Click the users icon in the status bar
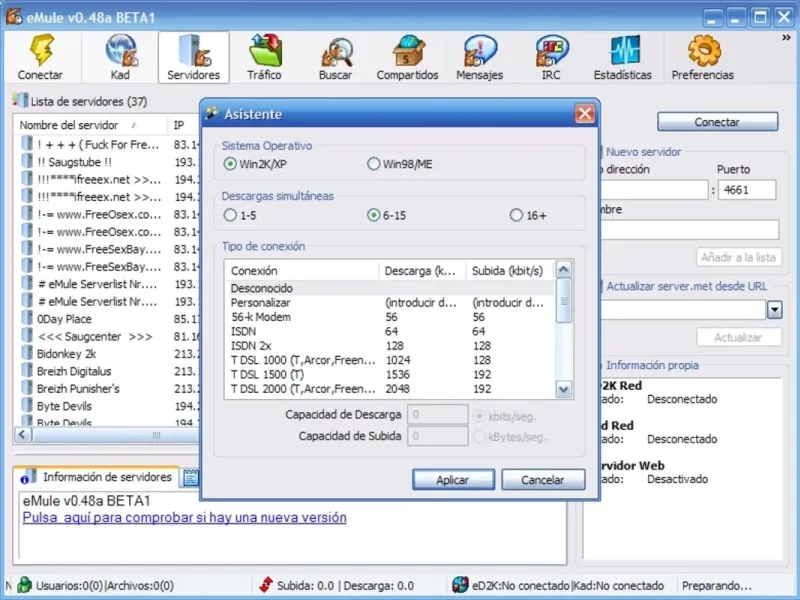Image resolution: width=800 pixels, height=600 pixels. point(24,585)
